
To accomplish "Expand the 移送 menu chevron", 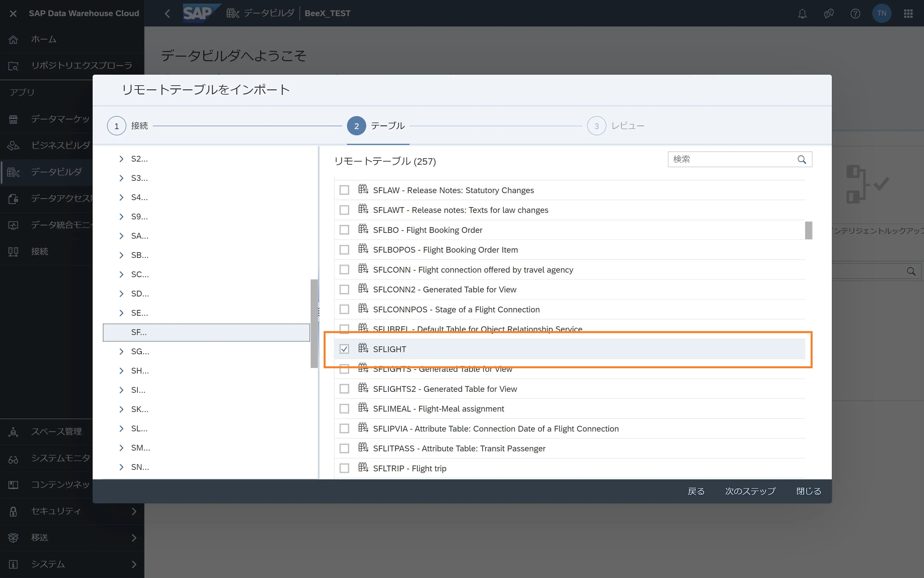I will [x=134, y=538].
